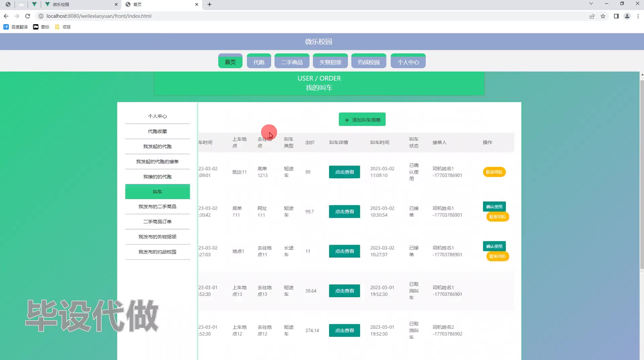This screenshot has width=644, height=360.
Task: Switch to the 微乐校园 browser tab
Action: coord(82,4)
